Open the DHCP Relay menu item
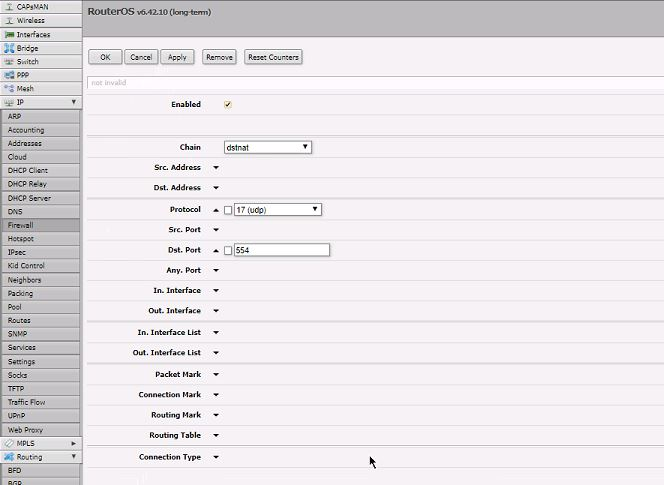 [41, 184]
